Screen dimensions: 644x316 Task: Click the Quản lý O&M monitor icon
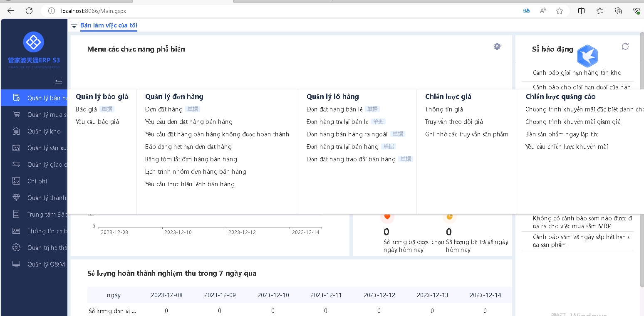[16, 264]
